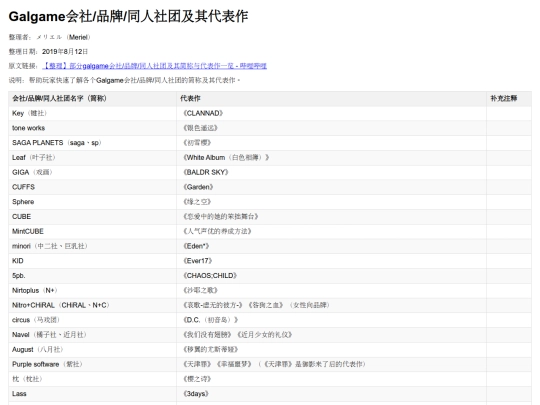Select the Sphere cell

[92, 202]
